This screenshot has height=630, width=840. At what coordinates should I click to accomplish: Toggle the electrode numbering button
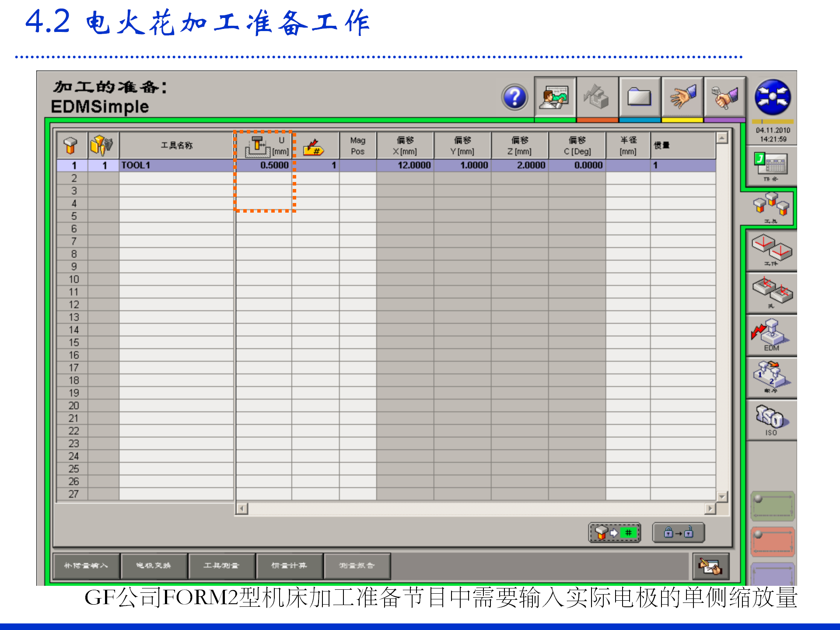coord(614,533)
